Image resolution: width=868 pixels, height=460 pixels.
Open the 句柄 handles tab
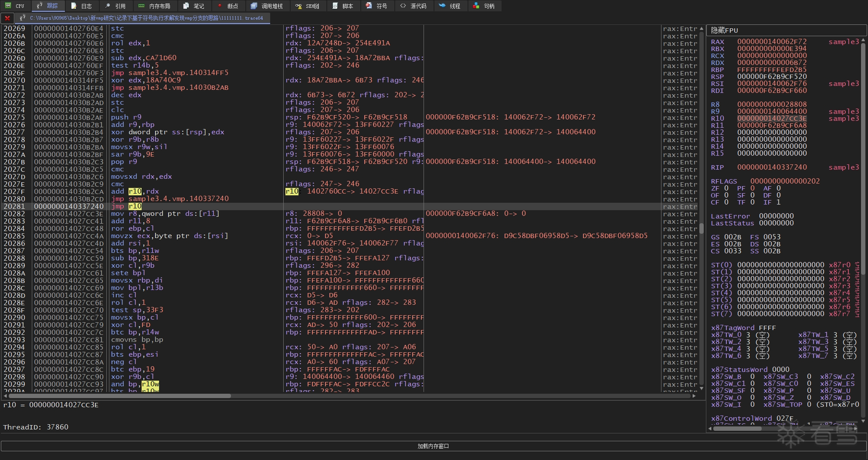pyautogui.click(x=484, y=6)
